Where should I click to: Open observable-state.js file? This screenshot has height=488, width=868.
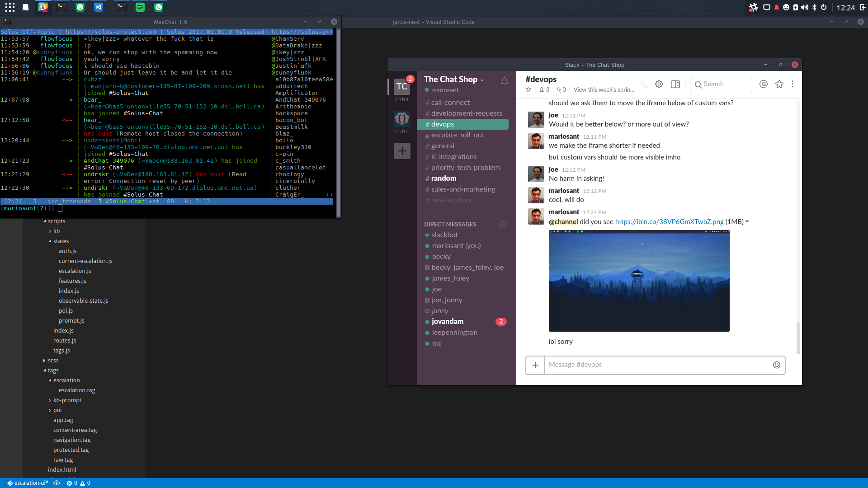[x=83, y=301]
